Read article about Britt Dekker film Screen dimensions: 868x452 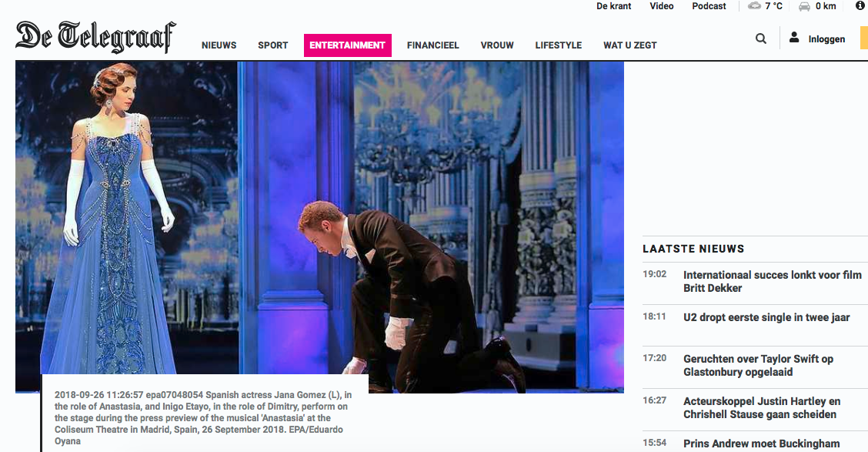(x=773, y=281)
